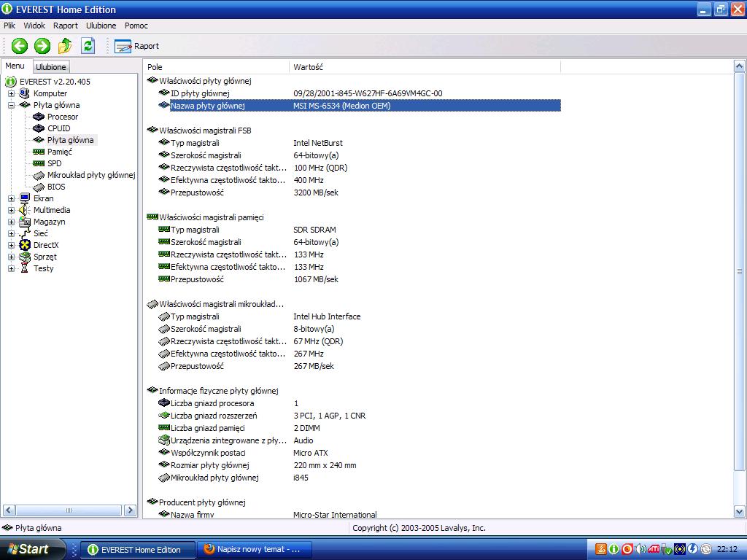Switch to EVEREST Home Edition taskbar button

pyautogui.click(x=137, y=550)
